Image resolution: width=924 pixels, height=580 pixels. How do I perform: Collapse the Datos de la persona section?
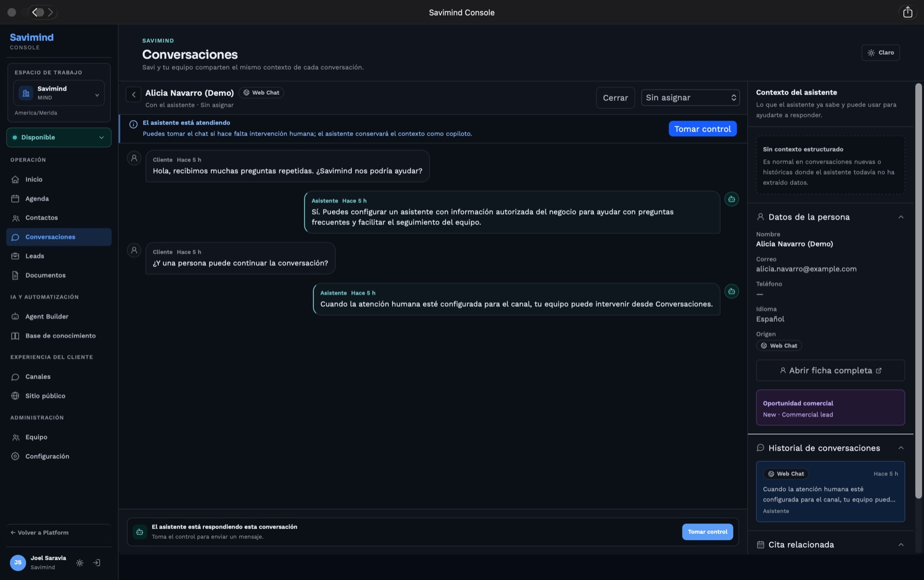901,217
